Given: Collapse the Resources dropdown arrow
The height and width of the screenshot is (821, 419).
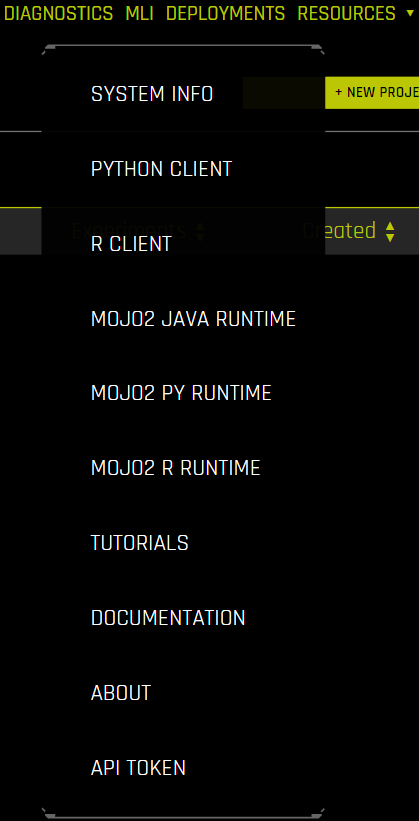Looking at the screenshot, I should [410, 13].
